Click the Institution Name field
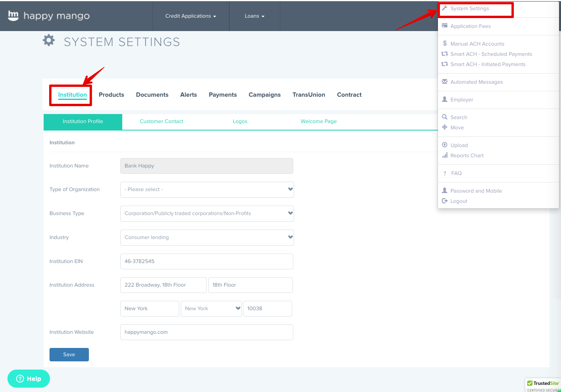This screenshot has width=561, height=392. pos(207,166)
